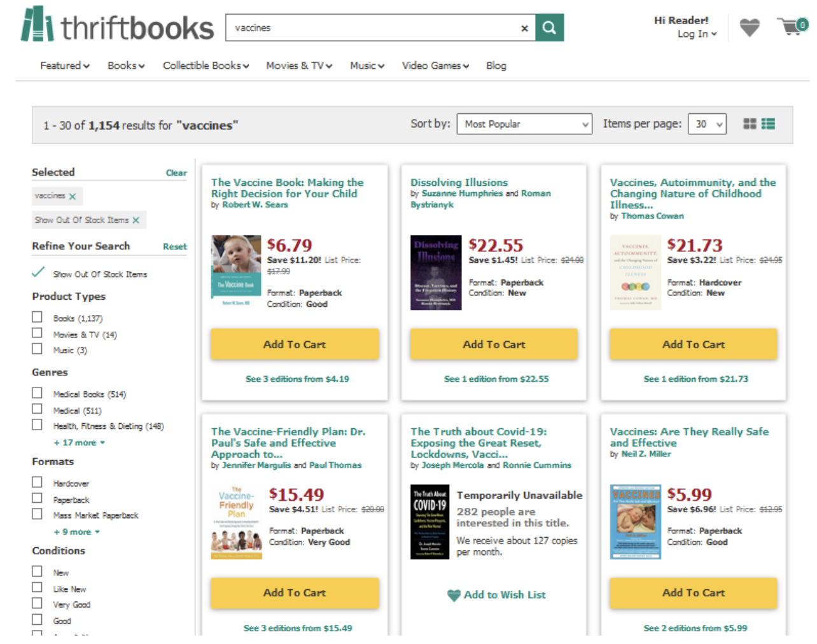The image size is (817, 644).
Task: Add The Vaccine Book to cart
Action: tap(295, 344)
